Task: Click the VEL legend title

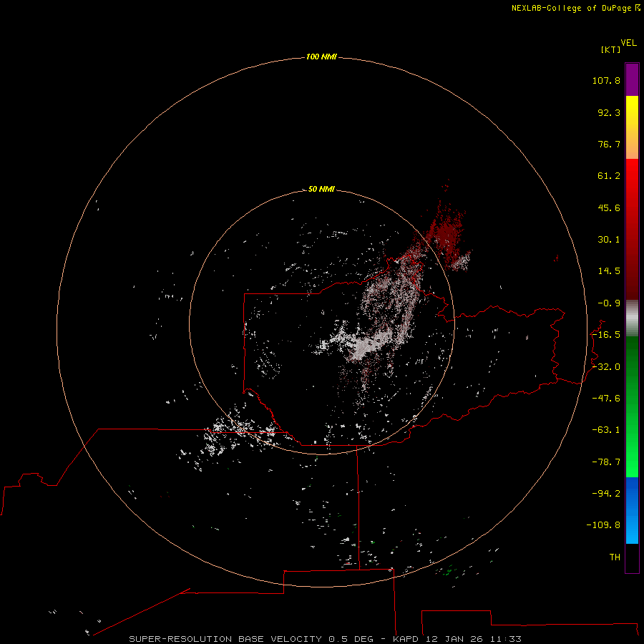Action: [x=629, y=43]
